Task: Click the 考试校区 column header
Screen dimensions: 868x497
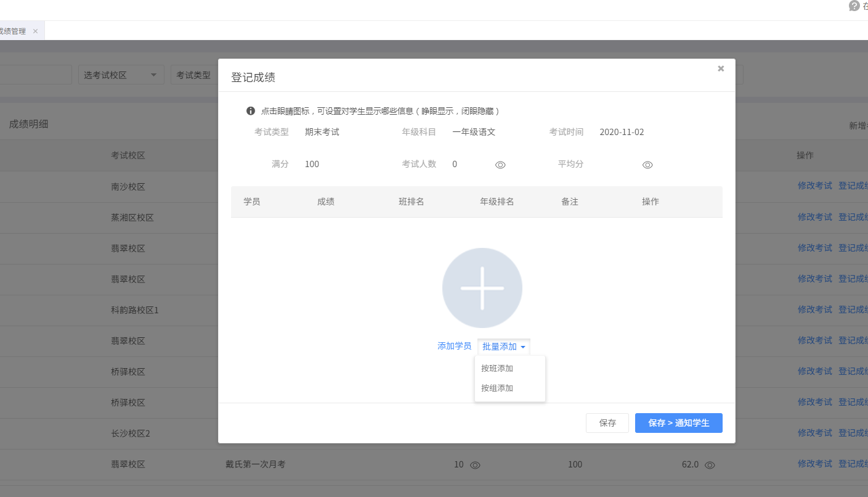Action: tap(128, 155)
